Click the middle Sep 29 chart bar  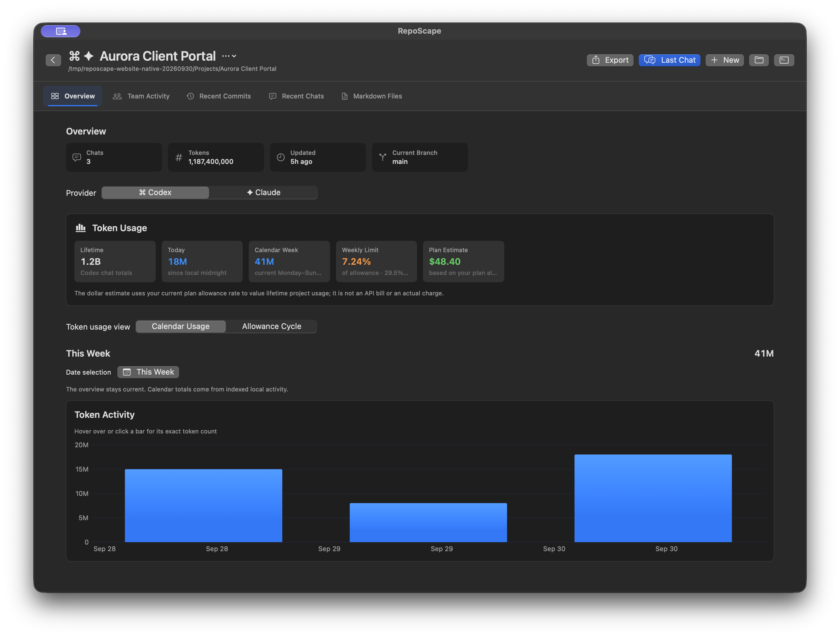click(x=428, y=523)
